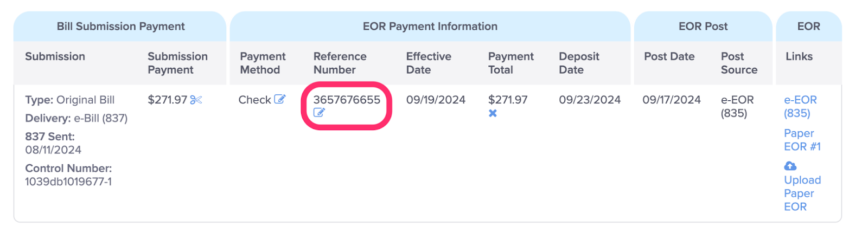The height and width of the screenshot is (233, 868).
Task: Click the control number 1039db1019677-1
Action: (68, 182)
